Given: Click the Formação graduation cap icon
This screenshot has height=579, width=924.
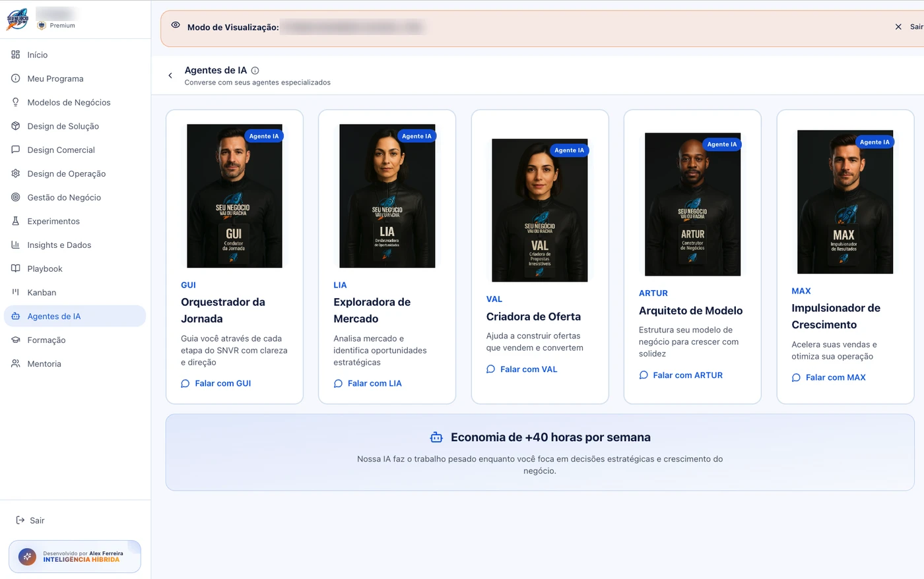Looking at the screenshot, I should [16, 340].
